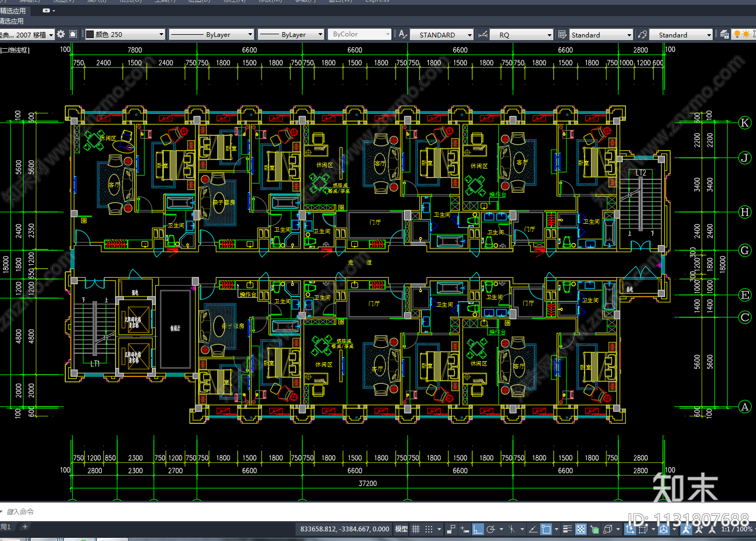Toggle lineweight display icon
The image size is (756, 541).
(x=567, y=529)
